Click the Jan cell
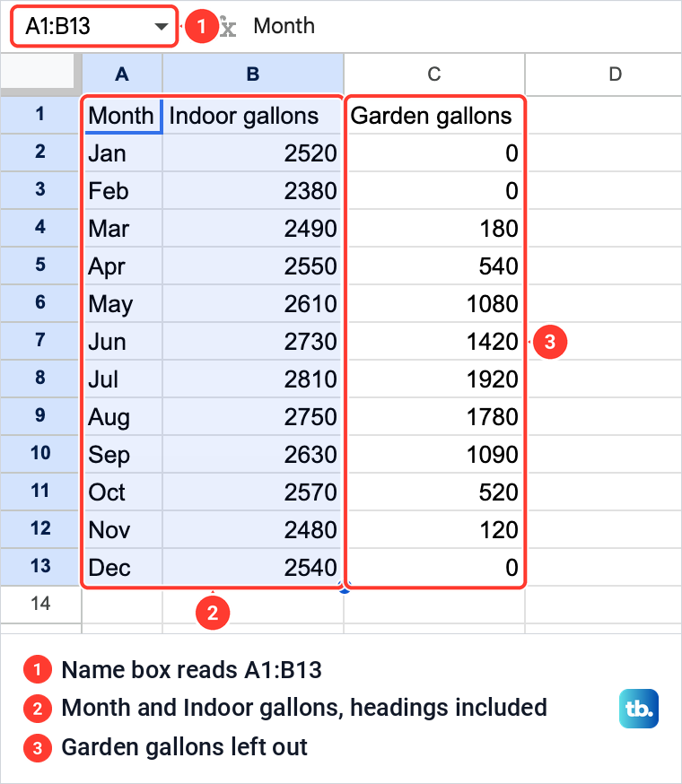 [x=123, y=152]
